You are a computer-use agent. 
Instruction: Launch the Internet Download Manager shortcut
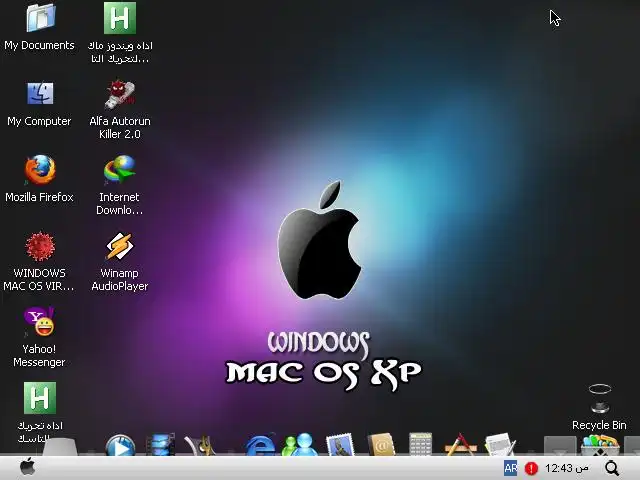(120, 170)
